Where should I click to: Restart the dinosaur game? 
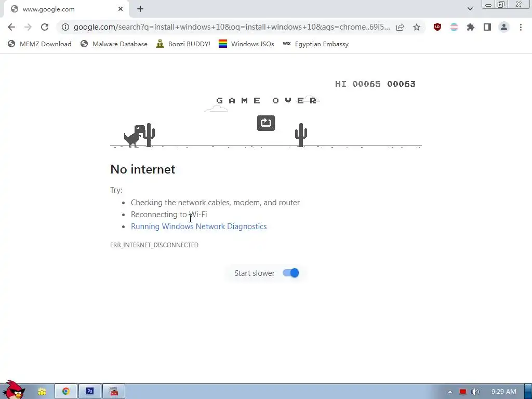tap(266, 123)
